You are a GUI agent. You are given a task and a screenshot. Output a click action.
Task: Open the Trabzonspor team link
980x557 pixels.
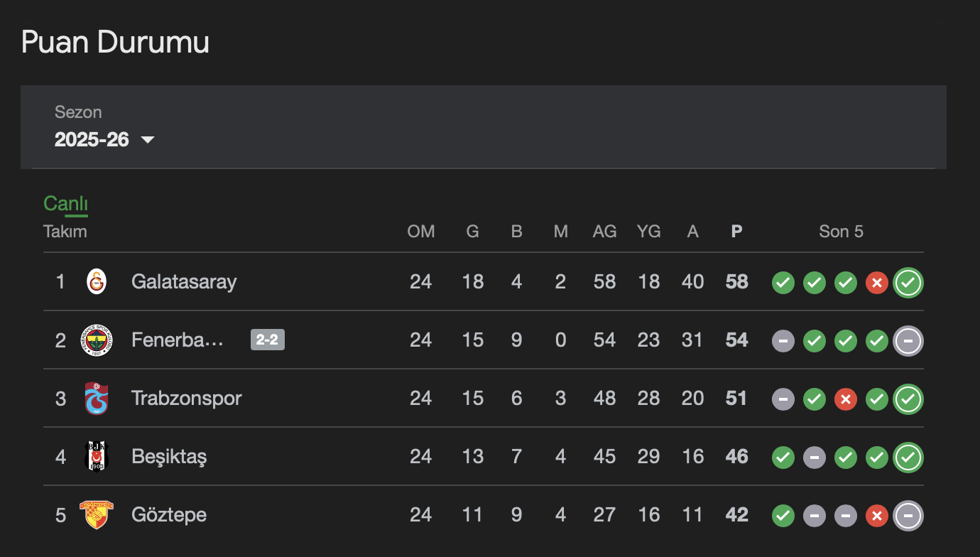coord(187,399)
